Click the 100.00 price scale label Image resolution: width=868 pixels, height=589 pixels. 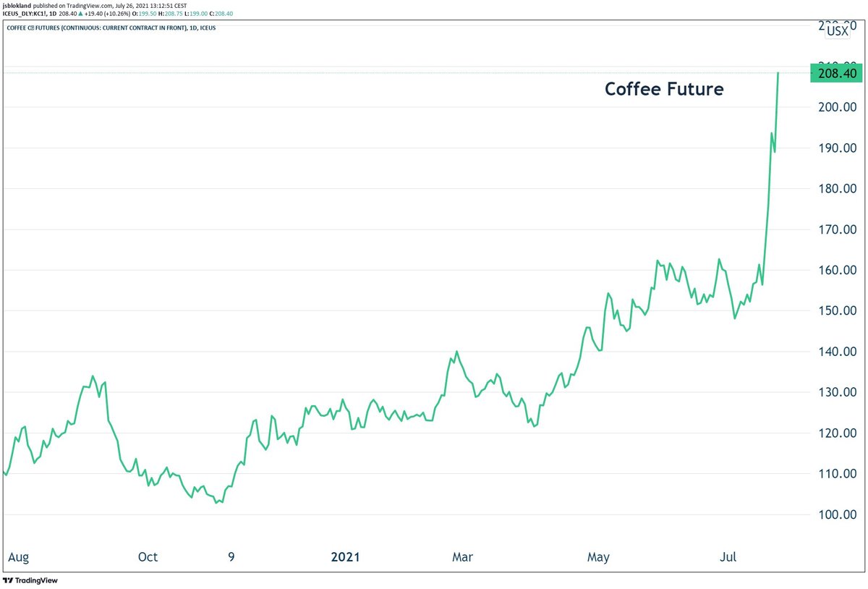838,515
